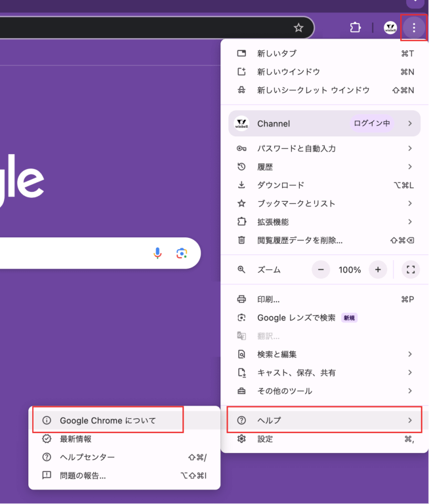Click the incognito icon beside シークレット ウインドウ

(x=241, y=90)
